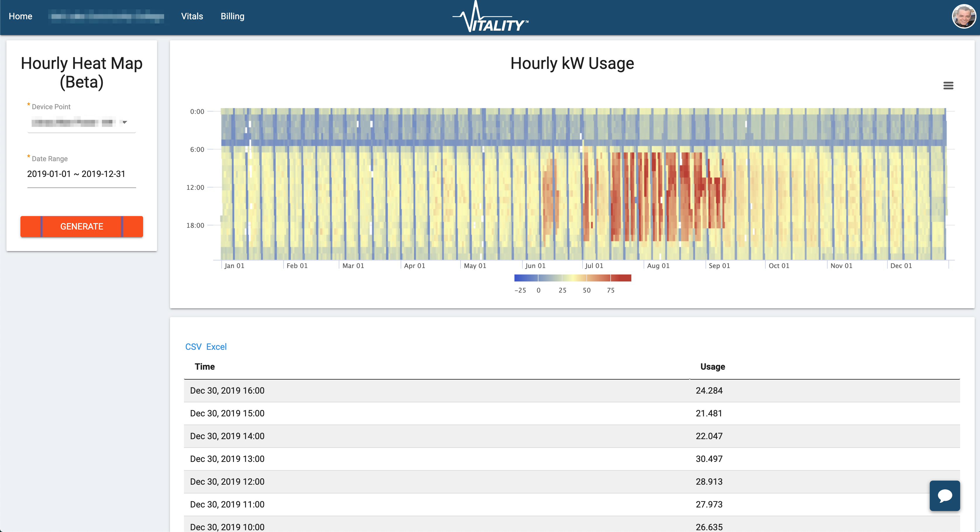Download data via the CSV link
The image size is (980, 532).
tap(193, 347)
